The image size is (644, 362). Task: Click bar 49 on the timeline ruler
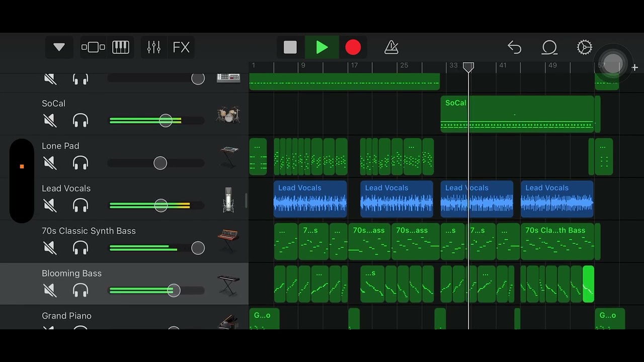(552, 65)
